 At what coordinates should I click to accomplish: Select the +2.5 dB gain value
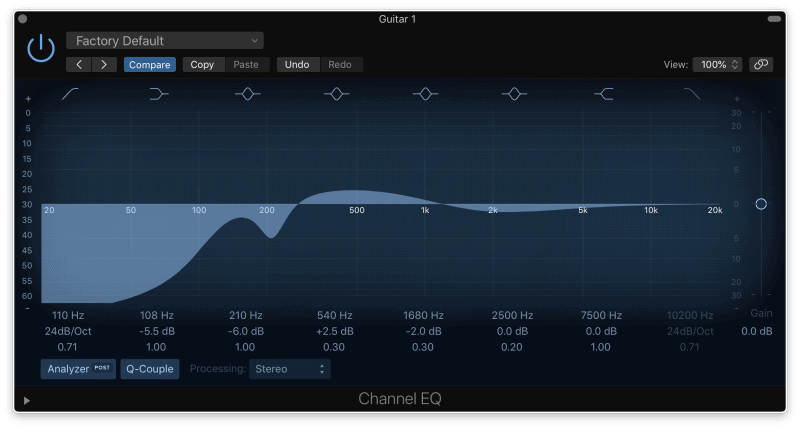[335, 331]
